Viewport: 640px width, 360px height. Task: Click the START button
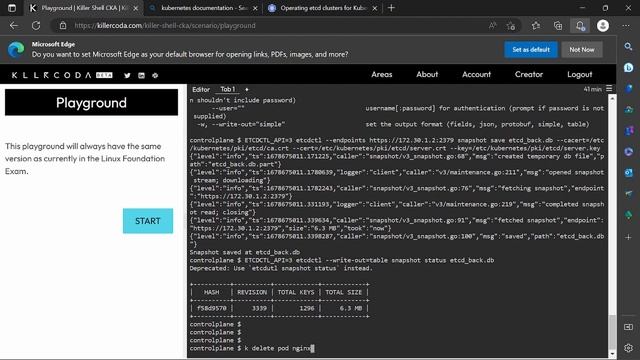click(x=148, y=221)
